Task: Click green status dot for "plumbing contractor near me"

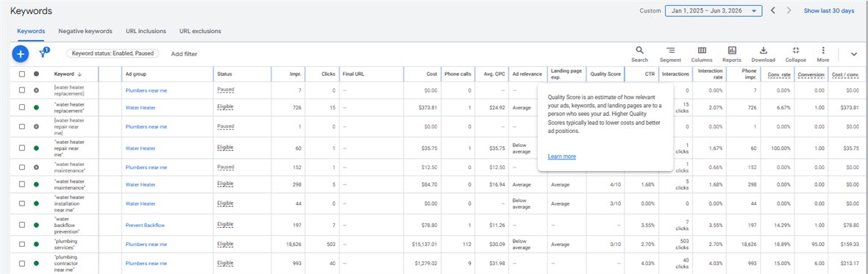Action: coord(37,264)
